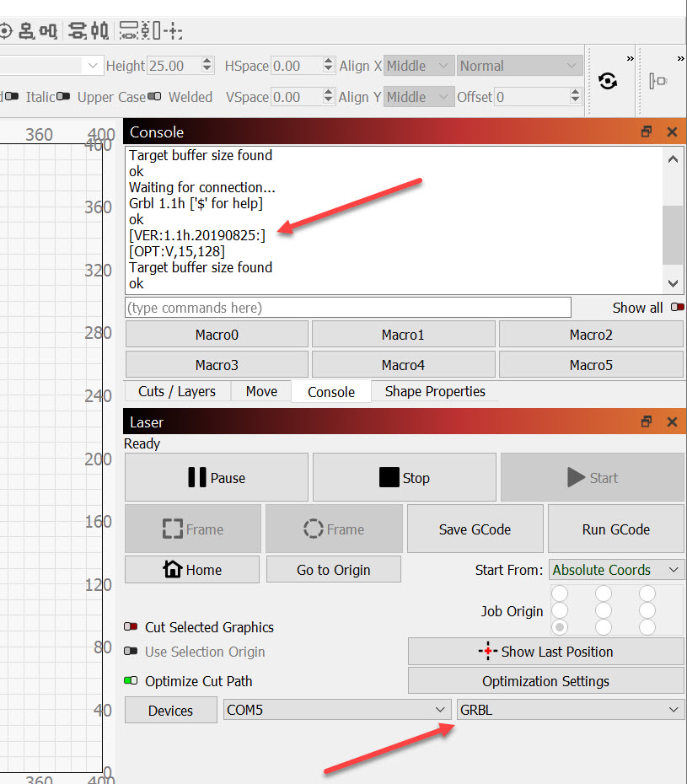The image size is (687, 784).
Task: Pause the running laser job
Action: 216,478
